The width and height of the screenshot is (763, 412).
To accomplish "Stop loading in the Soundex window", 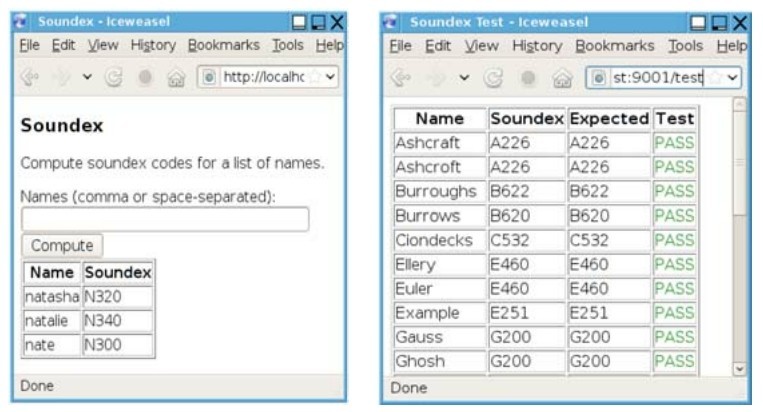I will point(145,77).
